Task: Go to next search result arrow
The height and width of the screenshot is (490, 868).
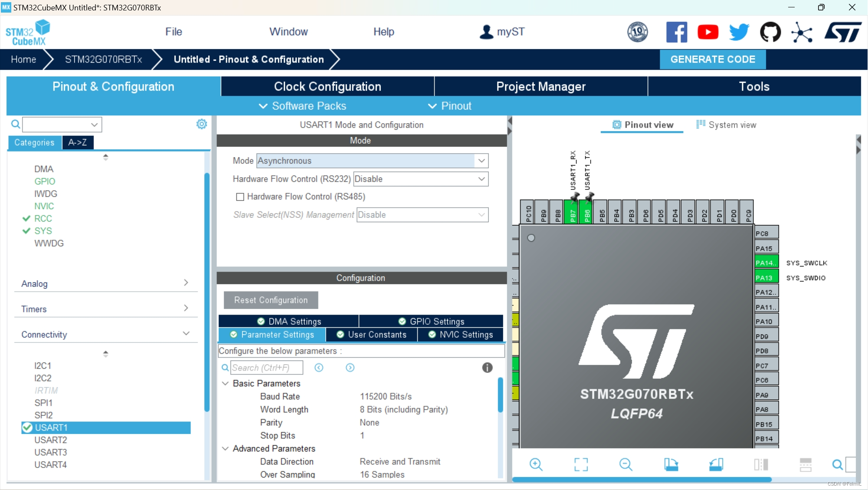Action: pyautogui.click(x=350, y=368)
